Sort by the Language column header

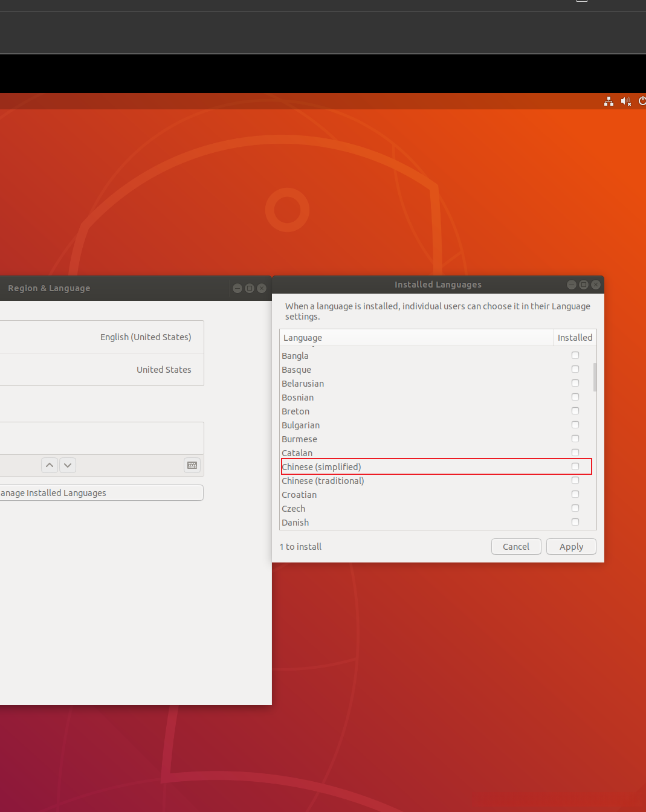[x=416, y=338]
